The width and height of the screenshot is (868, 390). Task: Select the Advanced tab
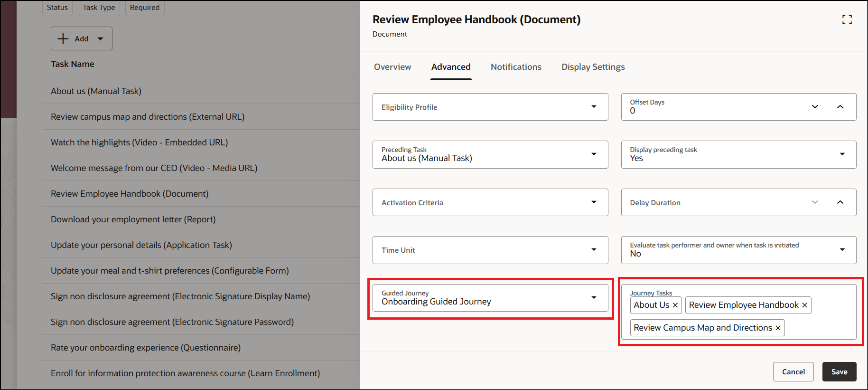coord(451,67)
